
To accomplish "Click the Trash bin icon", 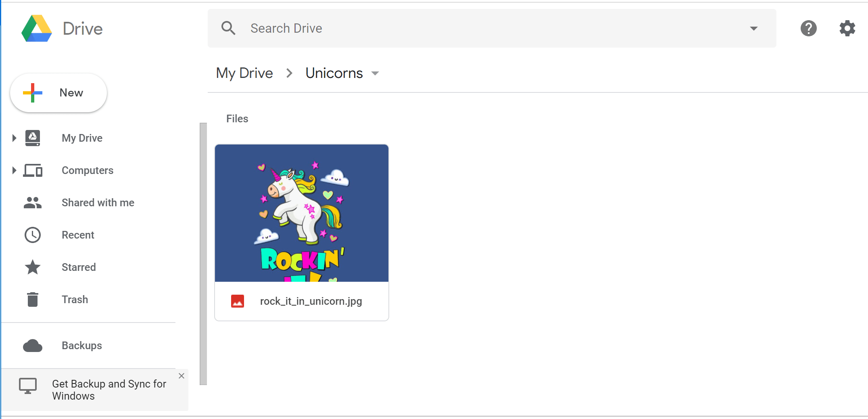I will [x=33, y=300].
